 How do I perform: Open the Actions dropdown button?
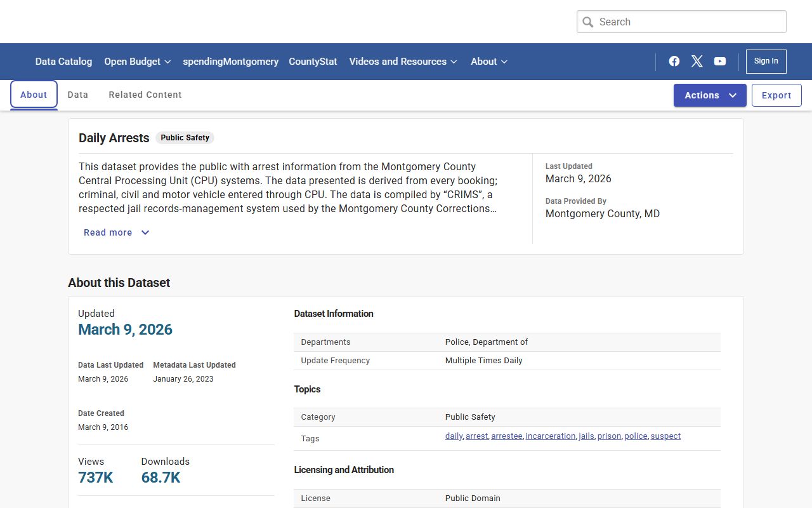709,95
